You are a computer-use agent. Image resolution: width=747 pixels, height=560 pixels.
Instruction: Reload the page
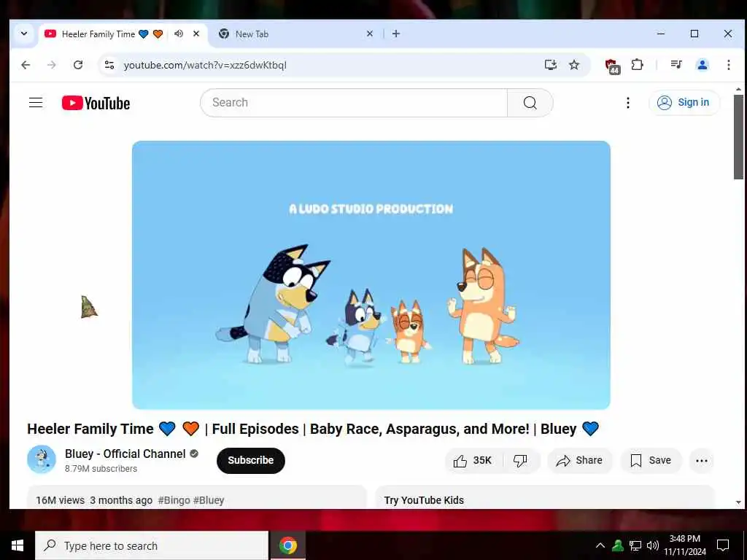(78, 65)
